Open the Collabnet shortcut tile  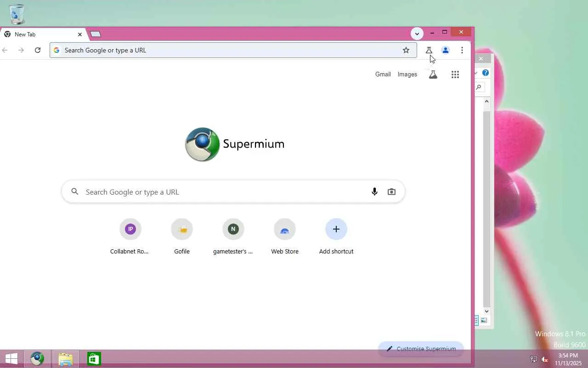point(130,237)
